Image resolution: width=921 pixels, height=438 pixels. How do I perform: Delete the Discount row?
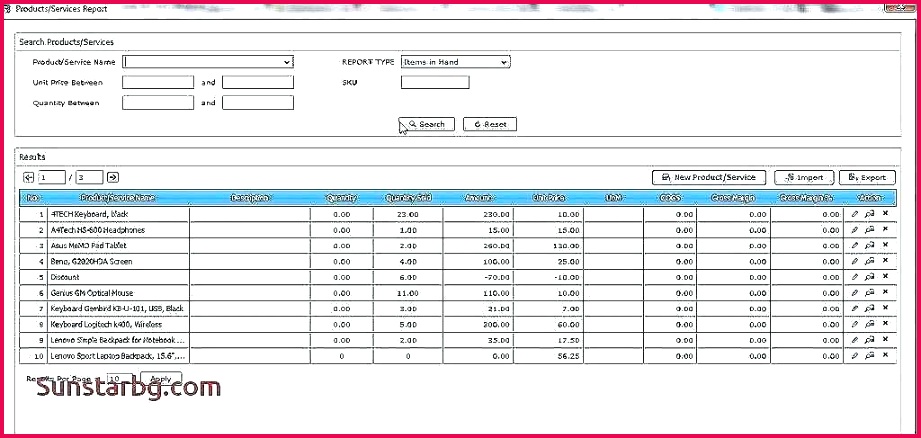885,277
